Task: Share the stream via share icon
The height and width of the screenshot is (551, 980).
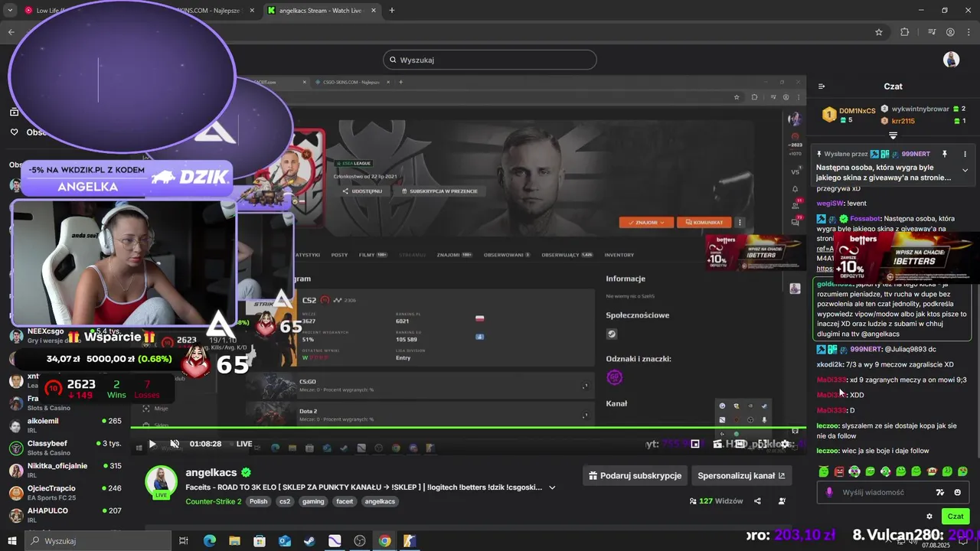Action: [757, 501]
